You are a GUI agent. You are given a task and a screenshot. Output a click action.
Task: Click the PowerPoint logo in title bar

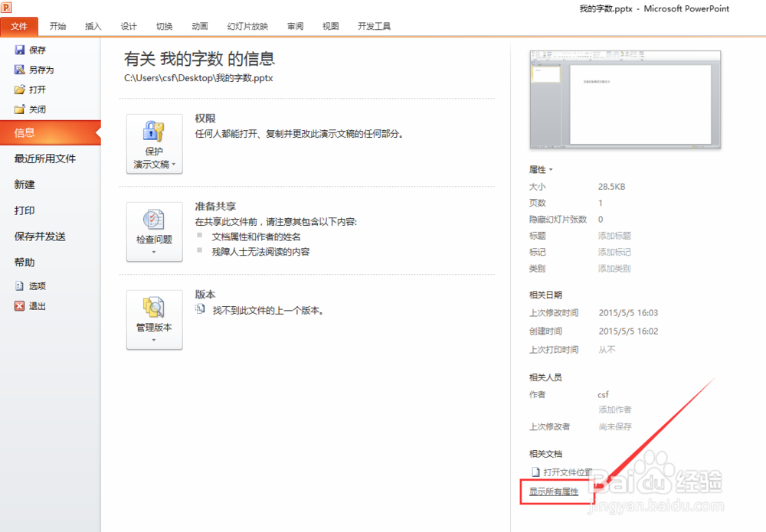[x=6, y=8]
